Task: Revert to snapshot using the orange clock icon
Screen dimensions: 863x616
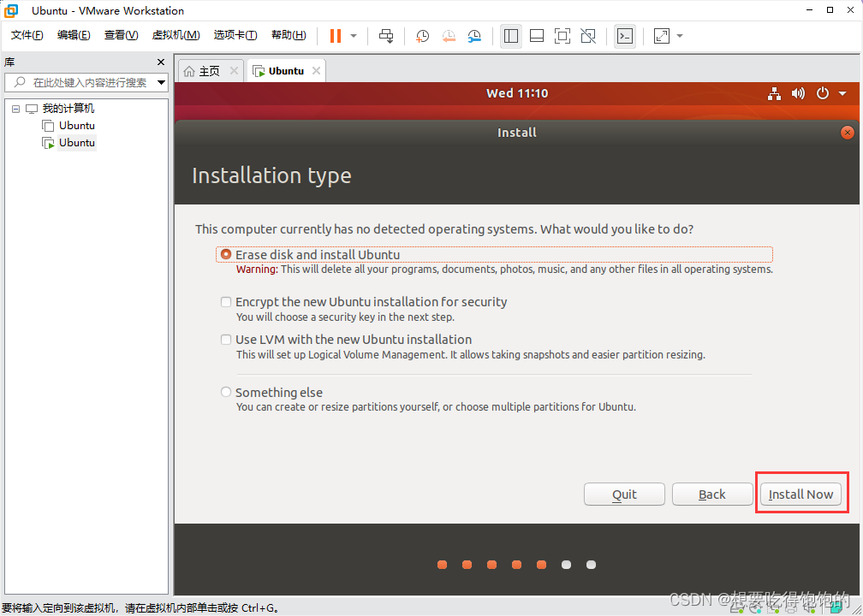Action: pyautogui.click(x=449, y=36)
